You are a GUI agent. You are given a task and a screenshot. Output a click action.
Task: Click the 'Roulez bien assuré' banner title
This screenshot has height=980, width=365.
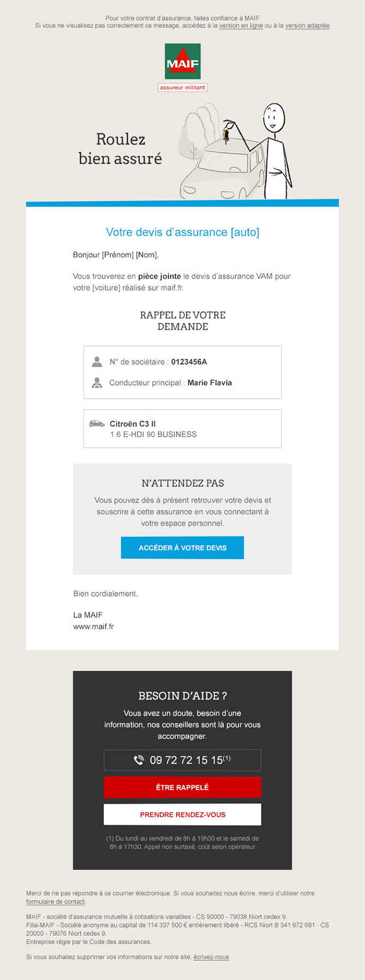point(120,149)
